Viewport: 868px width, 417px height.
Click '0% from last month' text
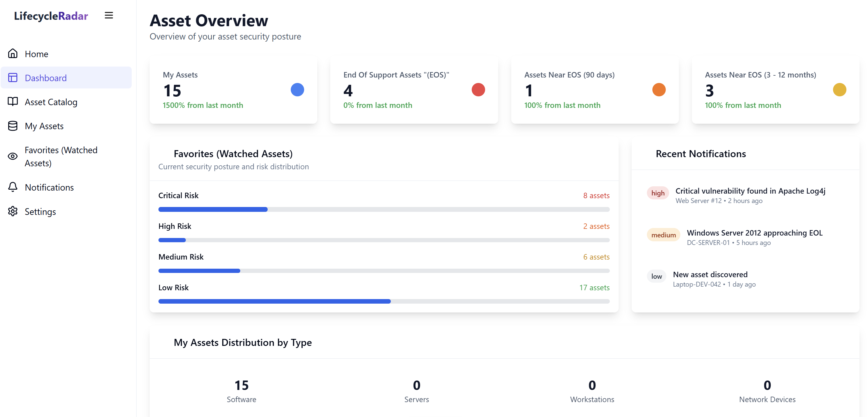point(377,105)
